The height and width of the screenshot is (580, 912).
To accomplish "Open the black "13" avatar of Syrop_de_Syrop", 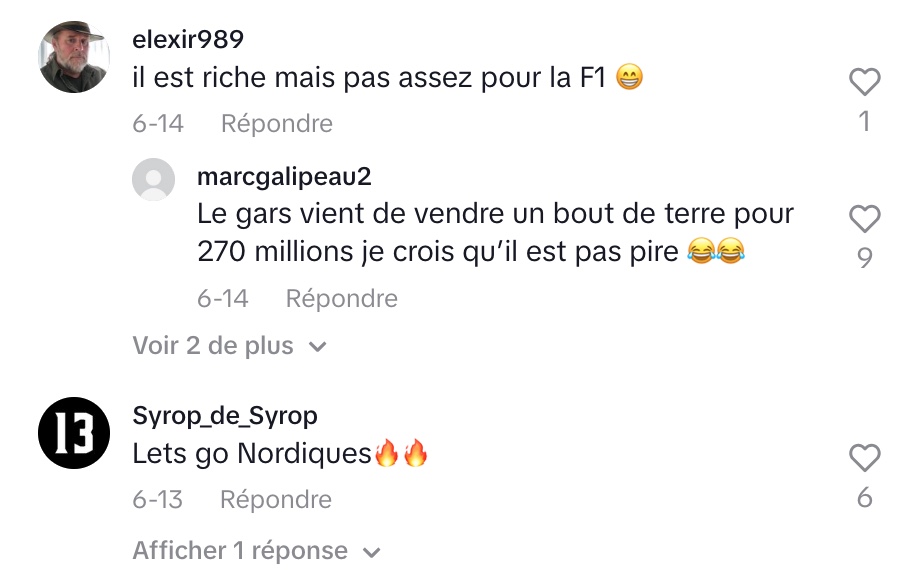I will point(74,433).
